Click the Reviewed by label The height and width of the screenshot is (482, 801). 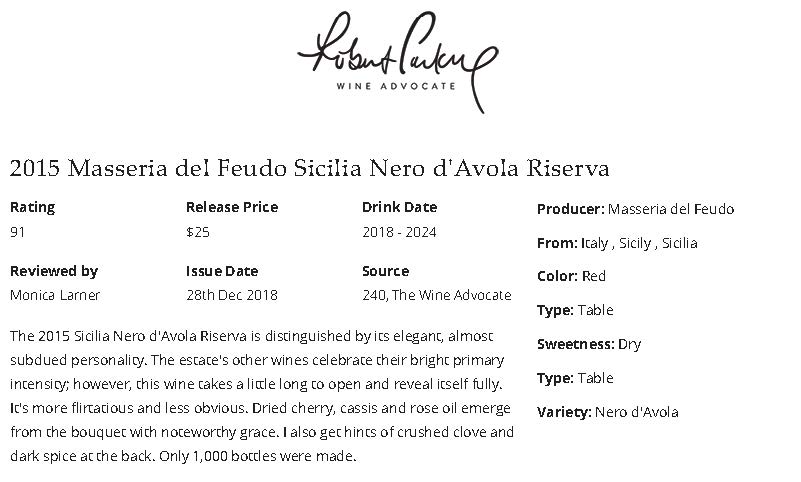tap(54, 271)
